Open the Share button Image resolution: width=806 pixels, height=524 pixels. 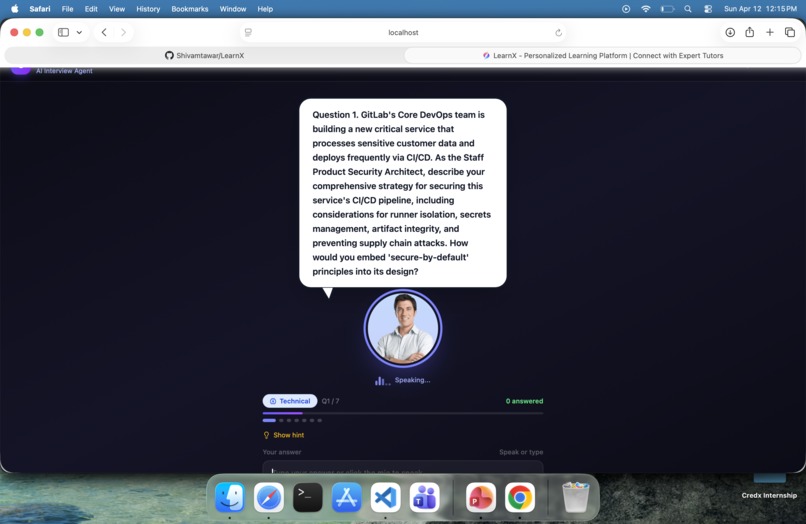click(749, 32)
